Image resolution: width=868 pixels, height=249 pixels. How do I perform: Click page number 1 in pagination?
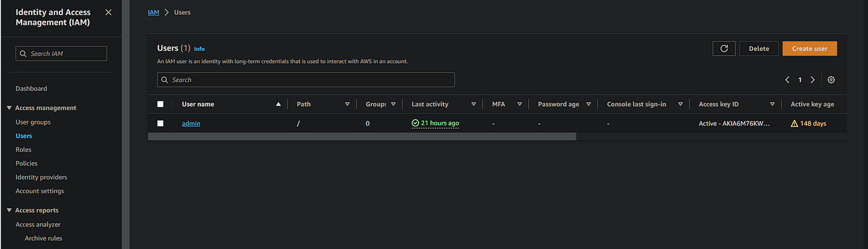(x=800, y=80)
